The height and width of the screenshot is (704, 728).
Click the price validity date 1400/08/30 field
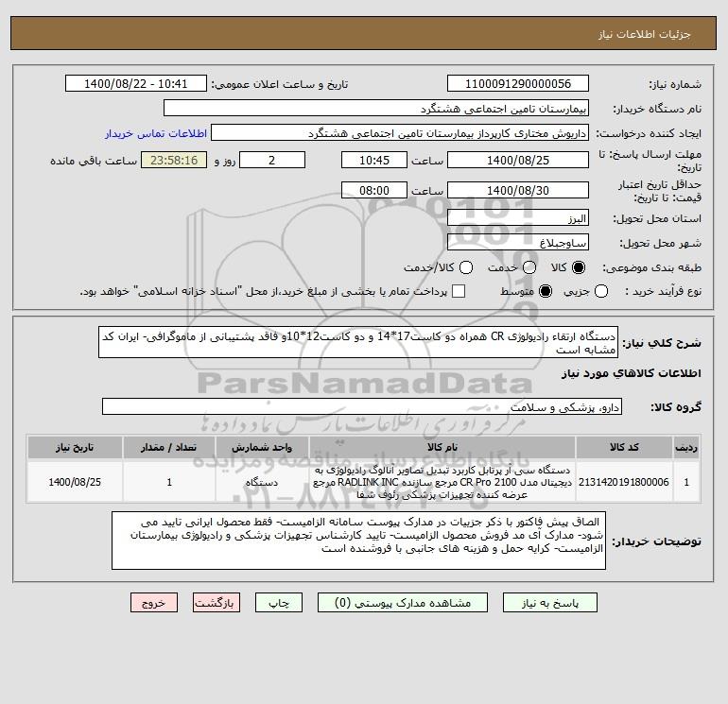[x=518, y=190]
